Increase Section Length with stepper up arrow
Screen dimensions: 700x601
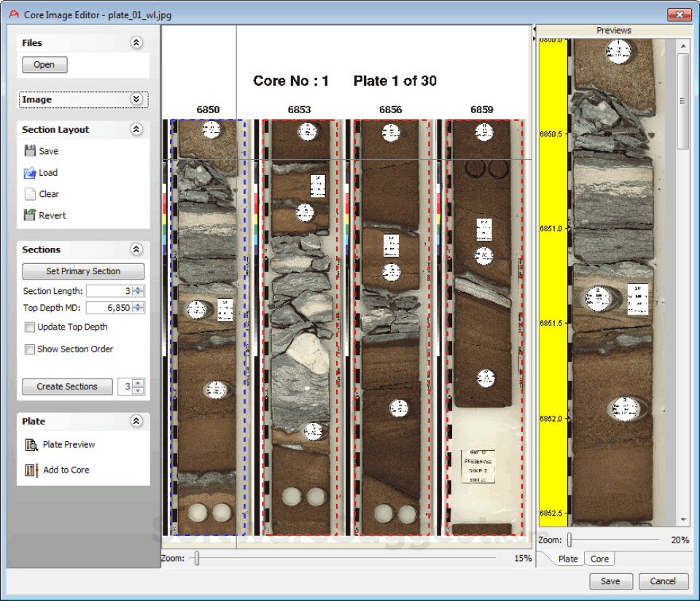139,288
